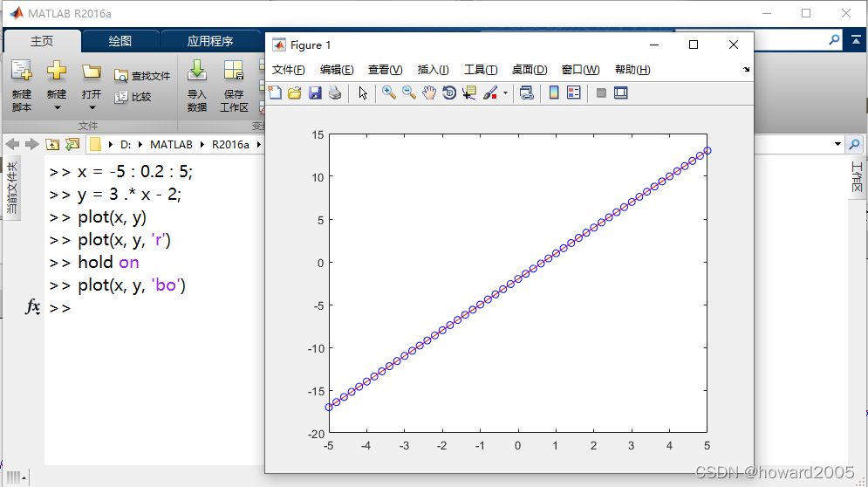Click command line plot(x, y, 'bo')

point(132,285)
